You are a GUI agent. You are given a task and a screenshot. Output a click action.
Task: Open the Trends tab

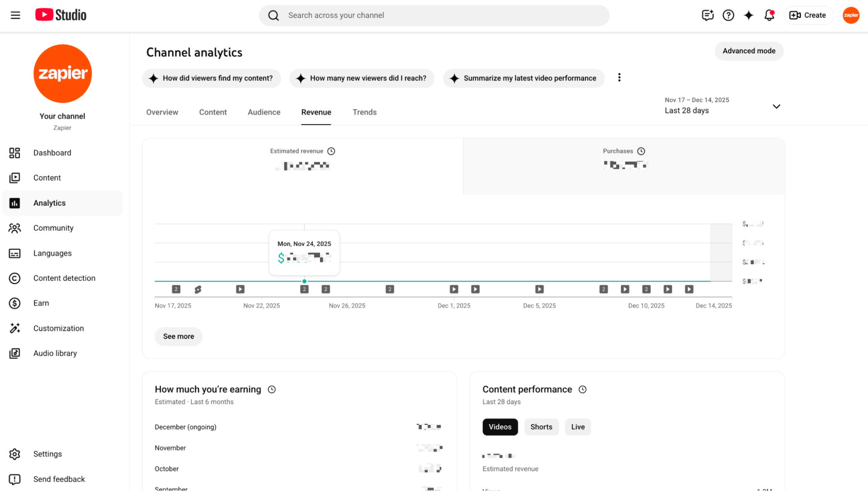click(x=364, y=112)
